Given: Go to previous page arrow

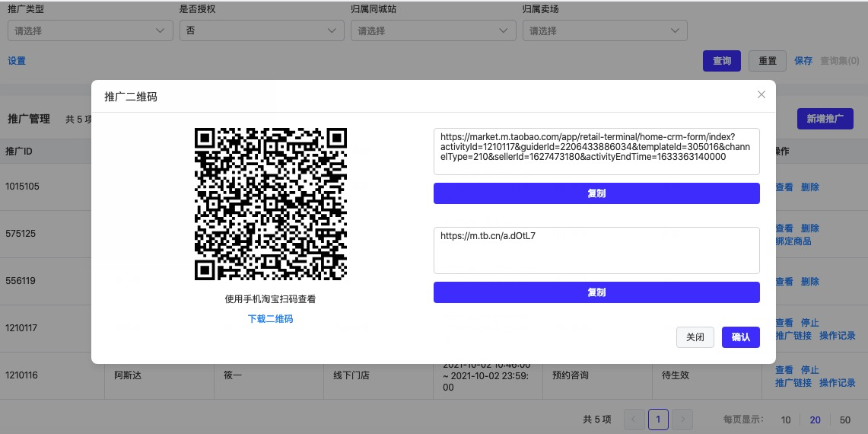Looking at the screenshot, I should (634, 420).
